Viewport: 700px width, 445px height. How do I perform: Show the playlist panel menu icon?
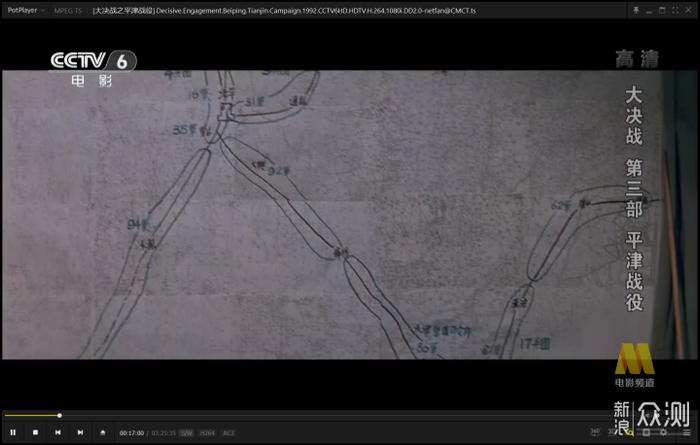[687, 432]
